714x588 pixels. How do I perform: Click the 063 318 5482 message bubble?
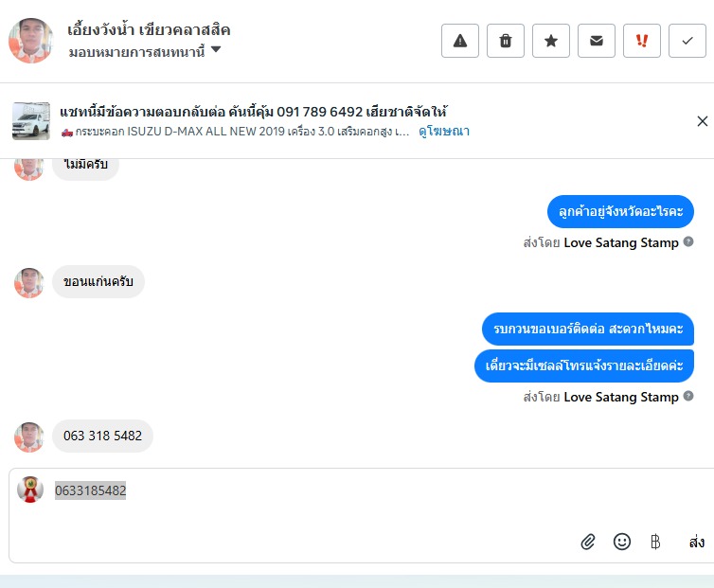click(x=102, y=436)
